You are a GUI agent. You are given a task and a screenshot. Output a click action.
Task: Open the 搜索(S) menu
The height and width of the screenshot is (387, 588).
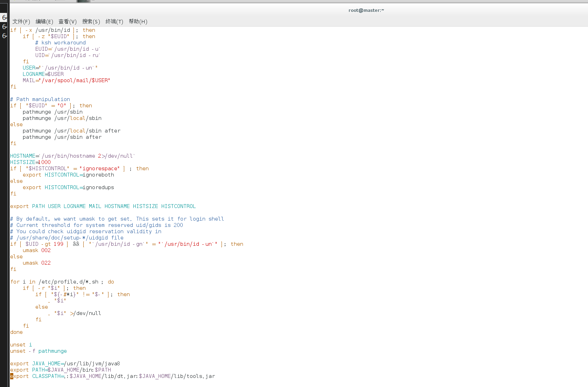(x=91, y=22)
